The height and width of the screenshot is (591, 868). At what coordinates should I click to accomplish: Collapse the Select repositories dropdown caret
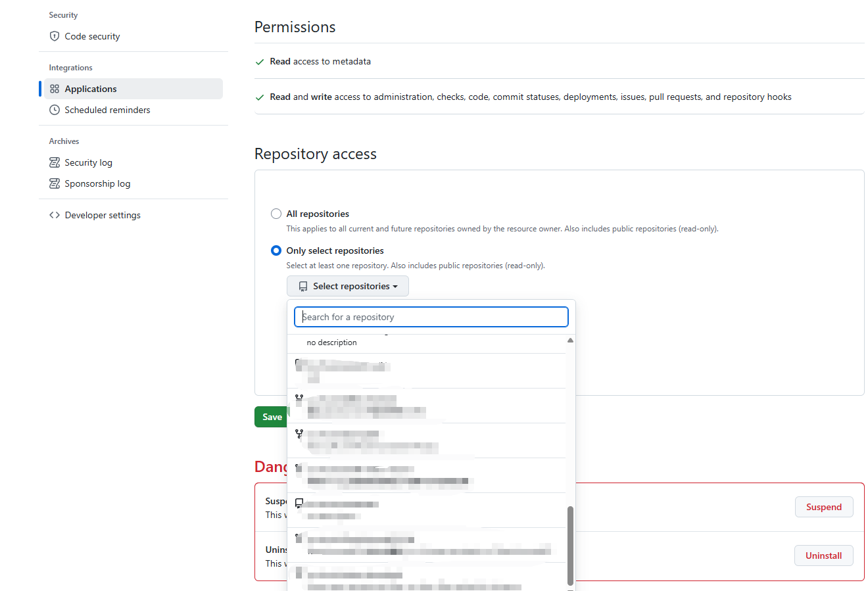point(395,287)
